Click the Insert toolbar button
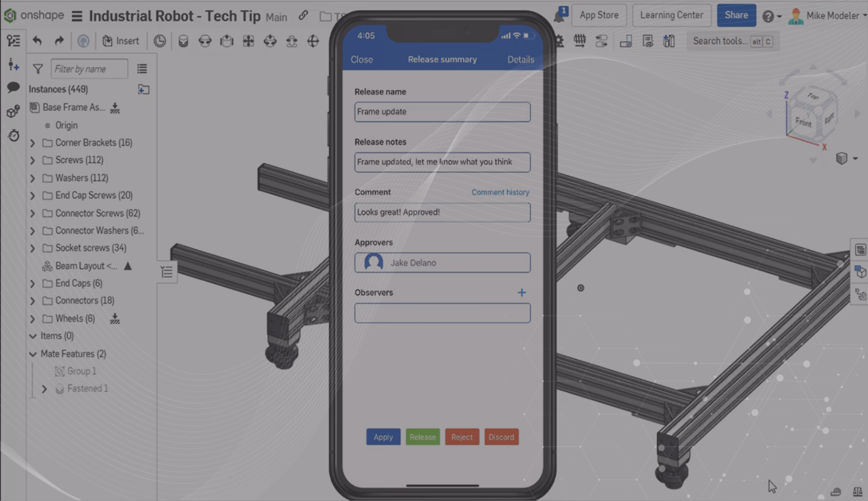This screenshot has height=501, width=868. (x=121, y=41)
